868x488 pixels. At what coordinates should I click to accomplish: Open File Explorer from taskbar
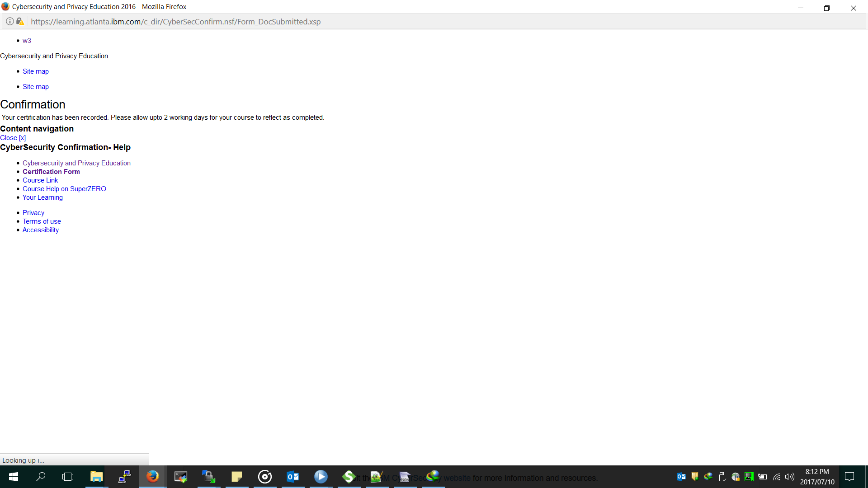pos(96,477)
